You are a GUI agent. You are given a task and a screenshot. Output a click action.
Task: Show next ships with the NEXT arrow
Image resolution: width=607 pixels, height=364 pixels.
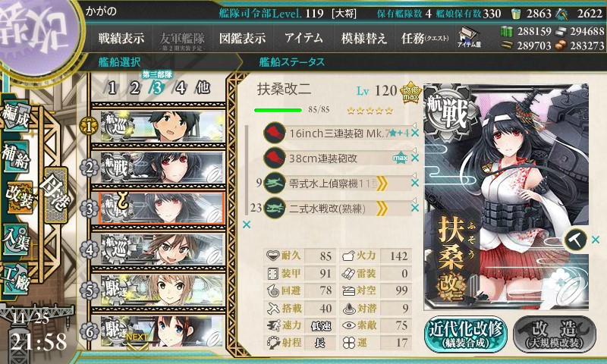(137, 341)
